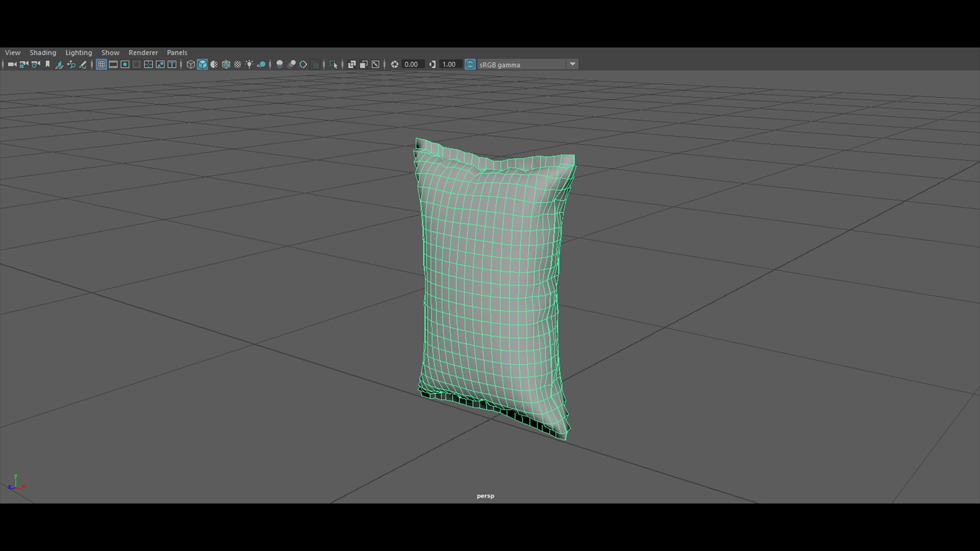Screen dimensions: 980x551
Task: Toggle the Gate Mask icon
Action: (x=136, y=64)
